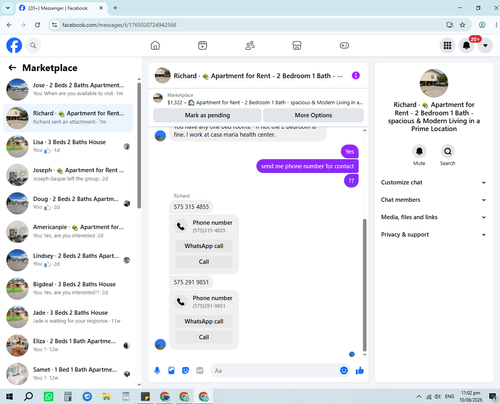Open Joseph Apartment for Rent chat
Viewport: 500px width, 404px height.
click(x=68, y=174)
